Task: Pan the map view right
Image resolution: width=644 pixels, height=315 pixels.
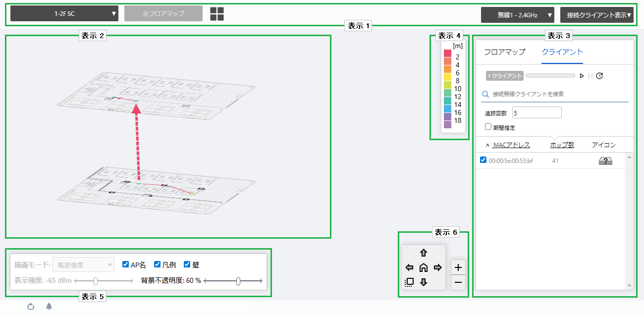Action: click(x=438, y=268)
